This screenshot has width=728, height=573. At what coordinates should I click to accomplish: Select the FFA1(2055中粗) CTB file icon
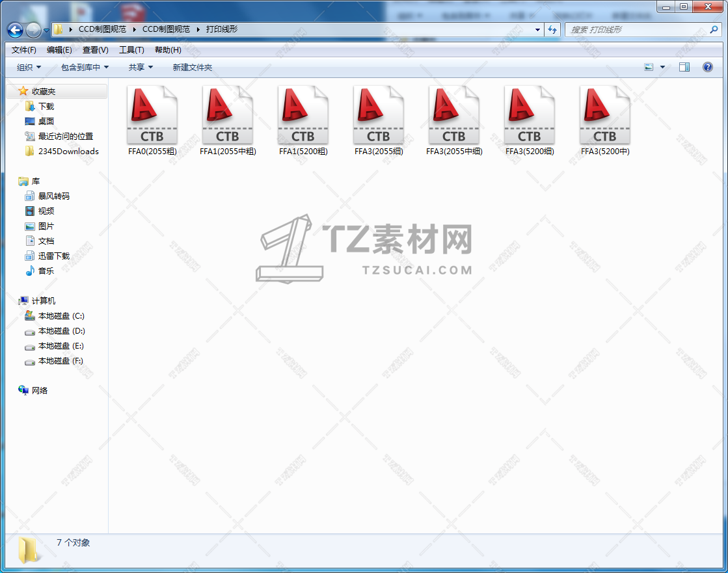click(228, 115)
